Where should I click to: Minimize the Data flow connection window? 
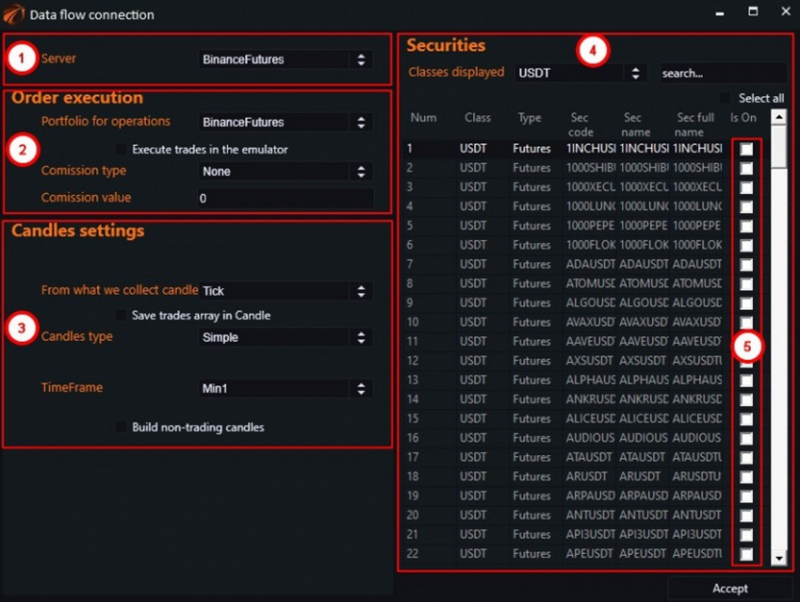[719, 13]
